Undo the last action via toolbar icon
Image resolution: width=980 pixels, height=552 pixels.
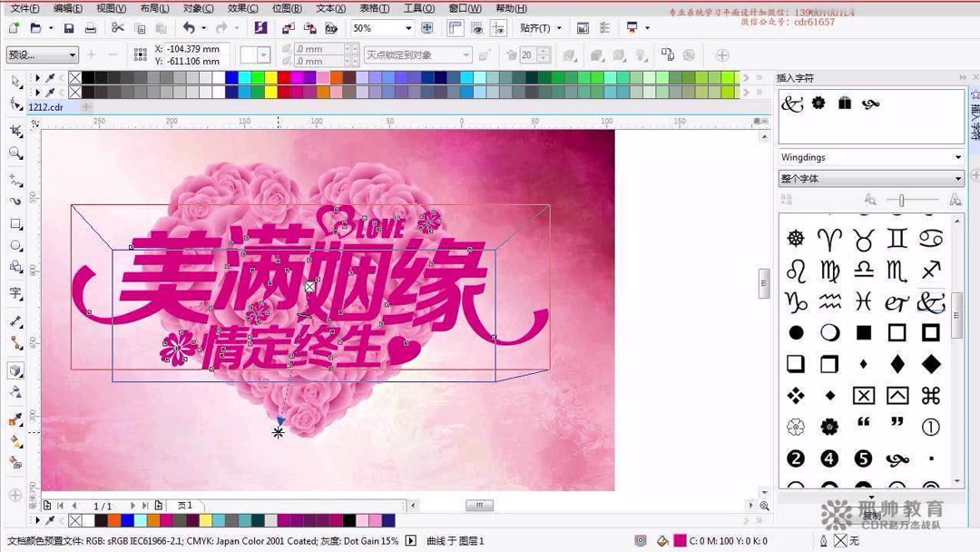(x=188, y=27)
